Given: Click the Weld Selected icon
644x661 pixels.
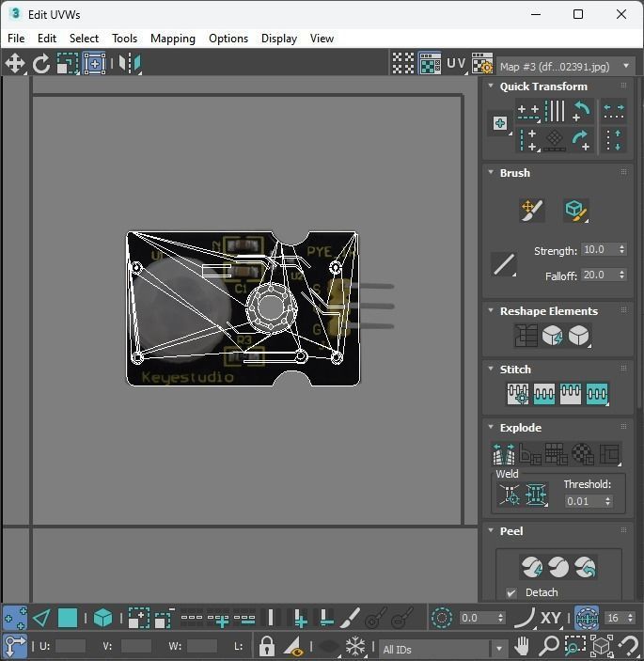Looking at the screenshot, I should click(x=536, y=495).
